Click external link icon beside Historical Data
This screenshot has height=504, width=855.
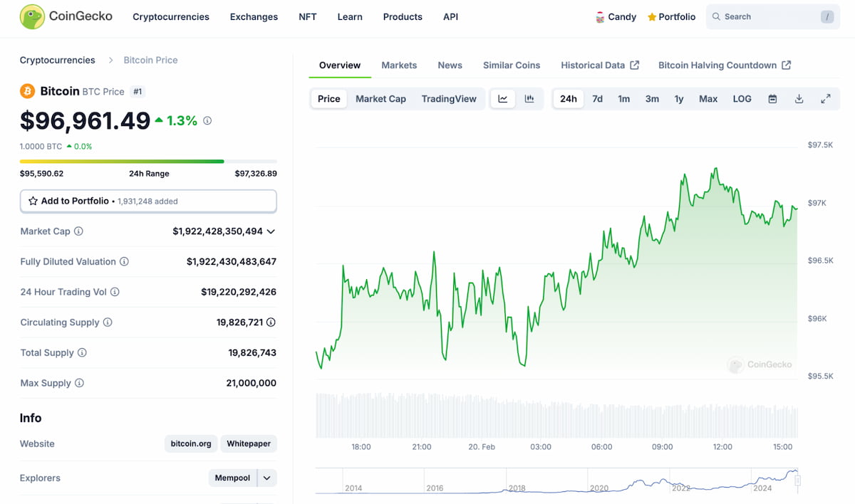tap(634, 65)
